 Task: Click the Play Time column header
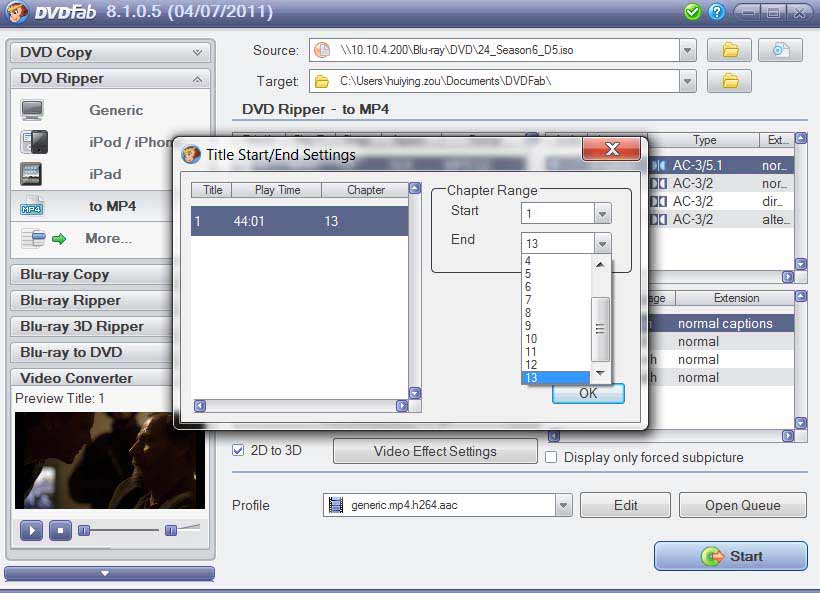point(277,190)
